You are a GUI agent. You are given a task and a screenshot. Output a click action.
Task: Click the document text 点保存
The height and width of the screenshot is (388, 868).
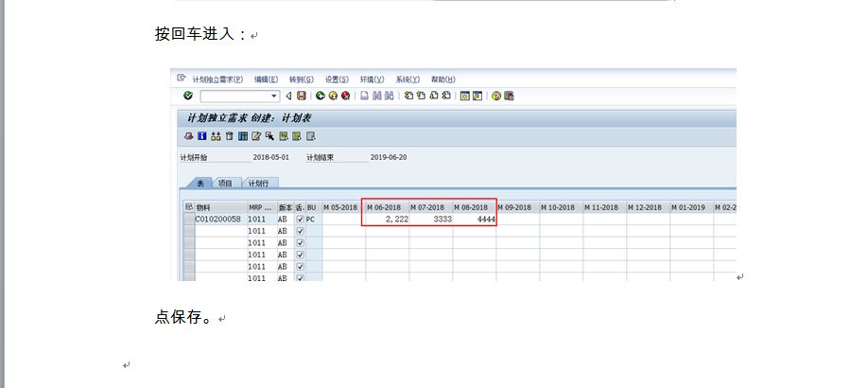coord(183,318)
